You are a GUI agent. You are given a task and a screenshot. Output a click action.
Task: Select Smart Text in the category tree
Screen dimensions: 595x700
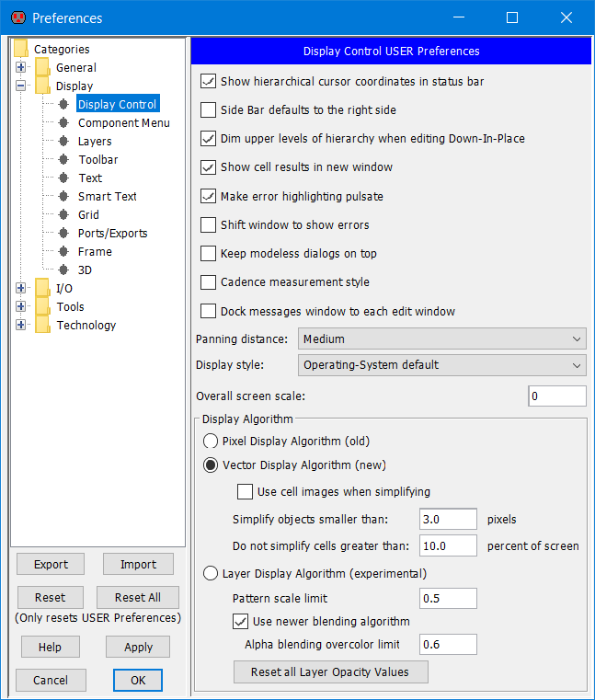coord(107,196)
